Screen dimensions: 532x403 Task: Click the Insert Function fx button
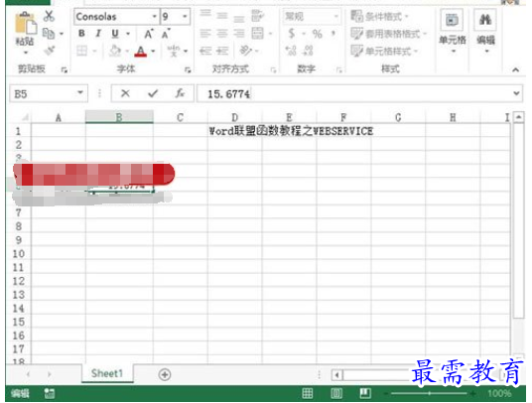(x=180, y=93)
